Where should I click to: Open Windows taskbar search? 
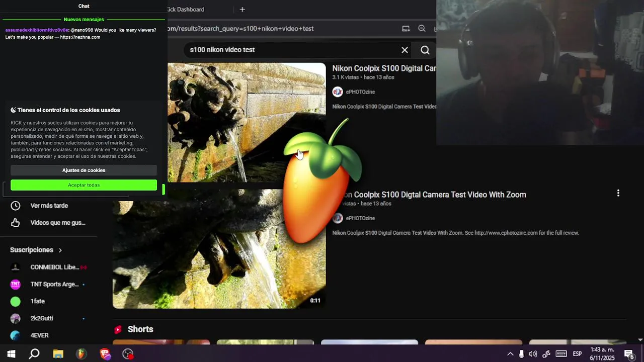(x=34, y=354)
